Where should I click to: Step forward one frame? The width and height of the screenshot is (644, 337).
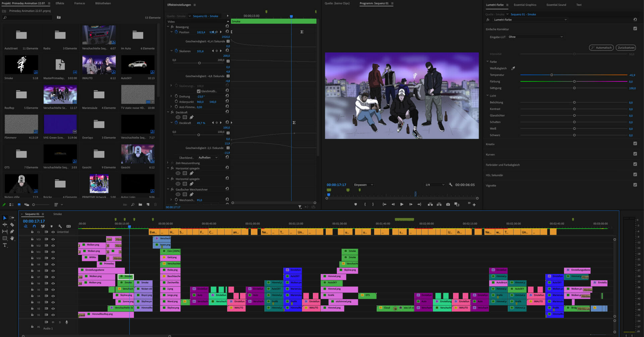coord(411,204)
